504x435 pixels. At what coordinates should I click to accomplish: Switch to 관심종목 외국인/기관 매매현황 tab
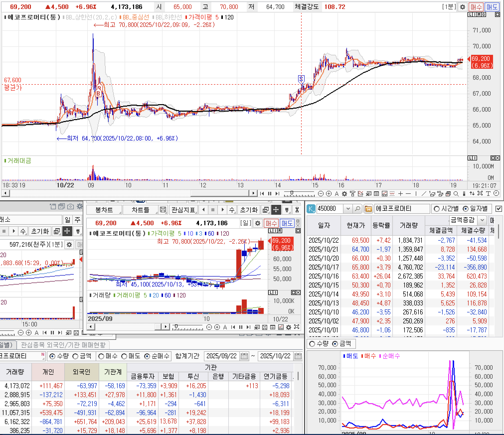point(63,345)
